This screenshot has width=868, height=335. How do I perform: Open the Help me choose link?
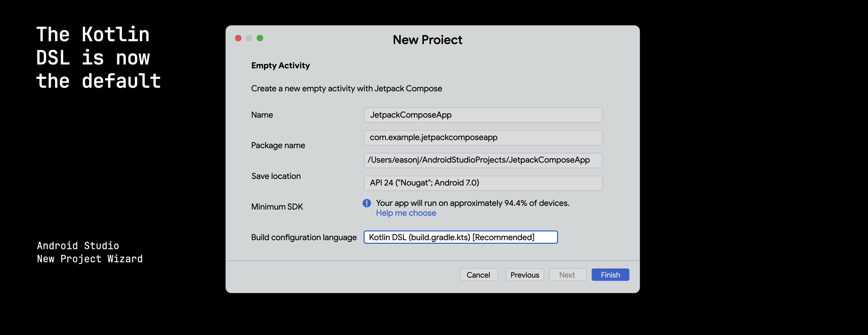pos(406,213)
